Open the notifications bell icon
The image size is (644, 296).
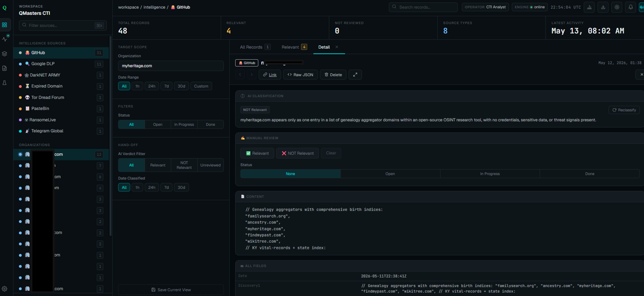tap(630, 7)
